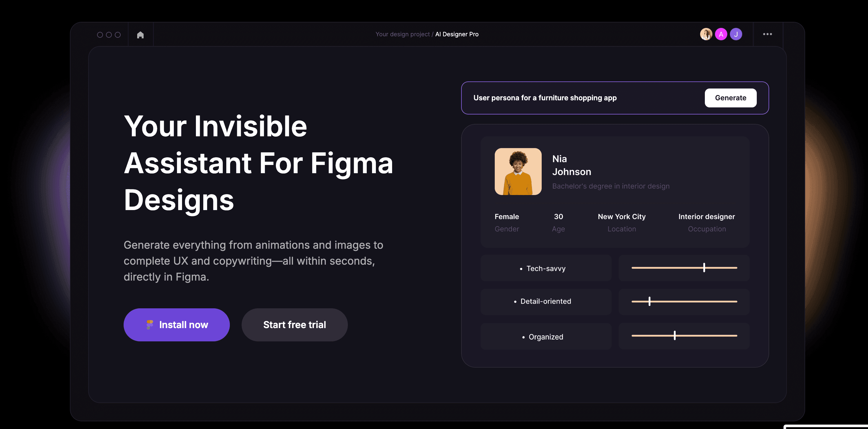This screenshot has width=868, height=429.
Task: Click the Detail-oriented slider handle
Action: [x=649, y=301]
